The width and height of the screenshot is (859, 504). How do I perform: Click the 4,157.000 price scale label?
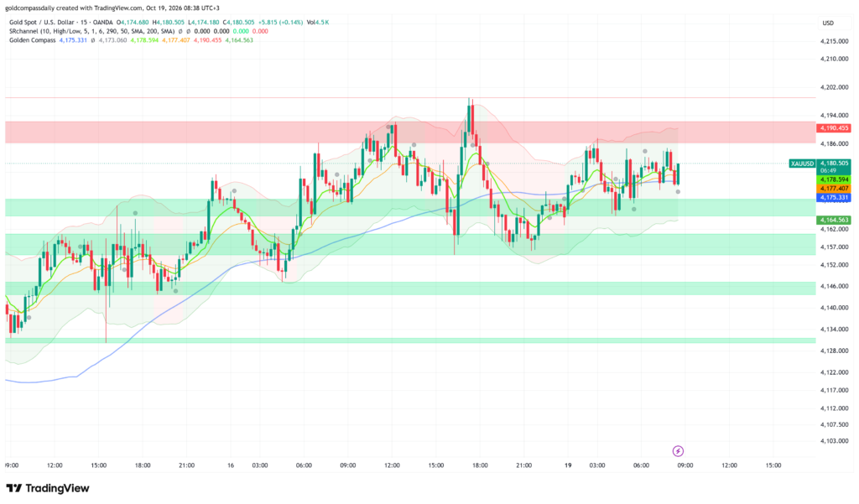coord(835,247)
